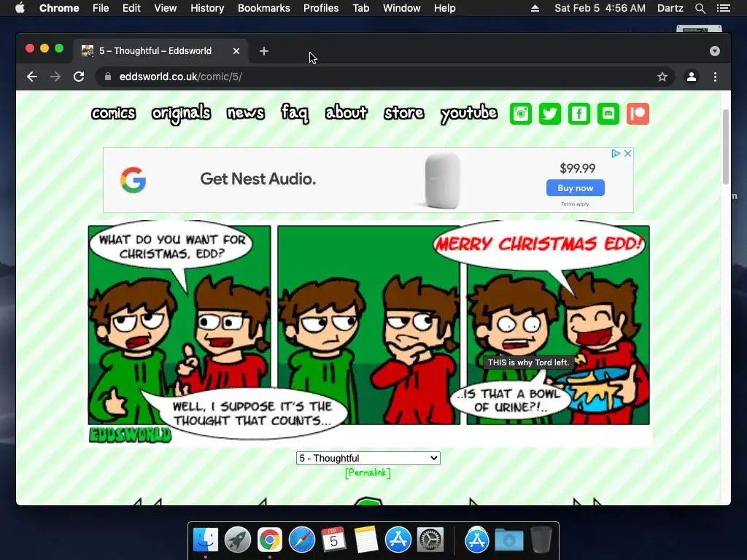Open the Chrome profile avatar button
747x560 pixels.
coord(692,77)
